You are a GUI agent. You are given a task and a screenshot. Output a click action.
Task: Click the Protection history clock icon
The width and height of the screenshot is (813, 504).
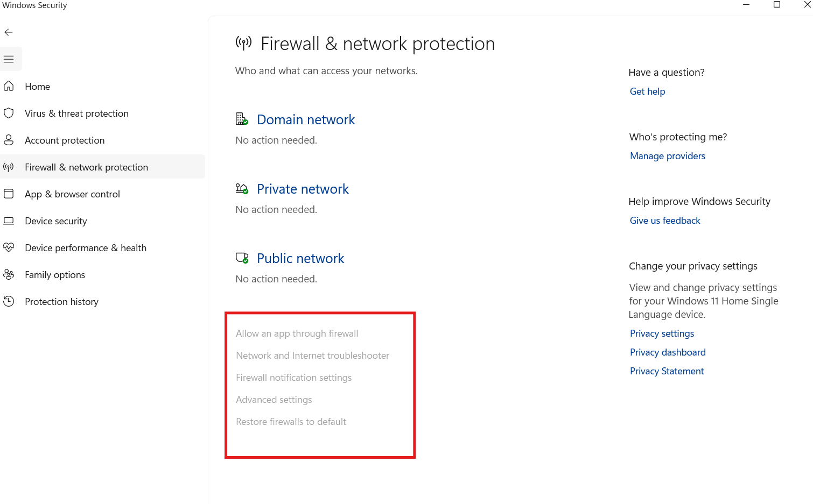[9, 301]
